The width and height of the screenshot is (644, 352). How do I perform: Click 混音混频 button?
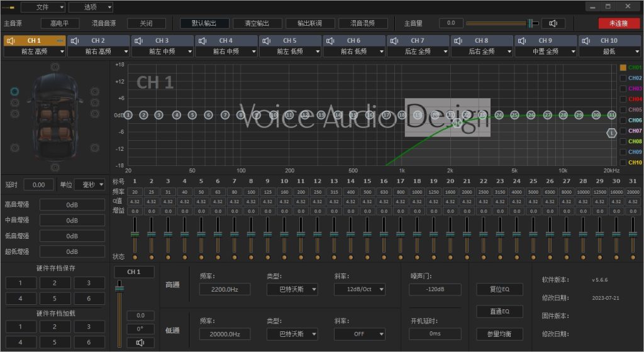363,23
